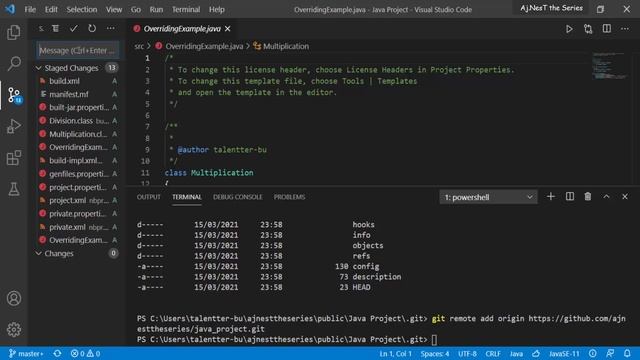Click the Commit checkmark icon

[x=73, y=28]
